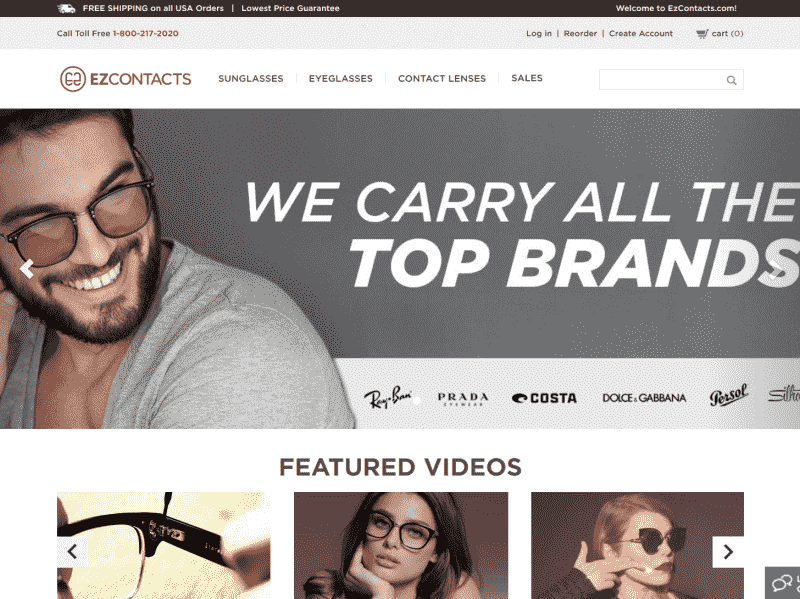Screen dimensions: 800x599
Task: Click the free shipping truck icon
Action: 66,8
